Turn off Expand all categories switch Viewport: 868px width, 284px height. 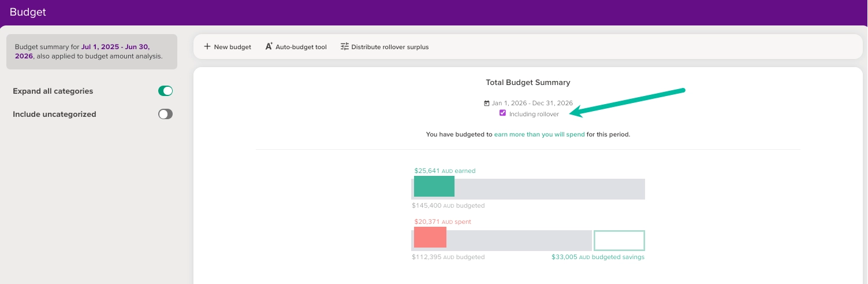pyautogui.click(x=165, y=91)
